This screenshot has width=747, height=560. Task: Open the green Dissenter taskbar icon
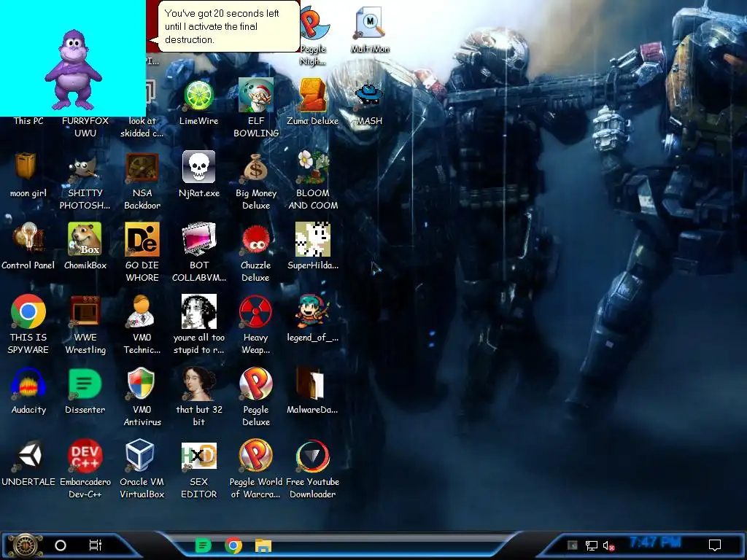point(204,545)
